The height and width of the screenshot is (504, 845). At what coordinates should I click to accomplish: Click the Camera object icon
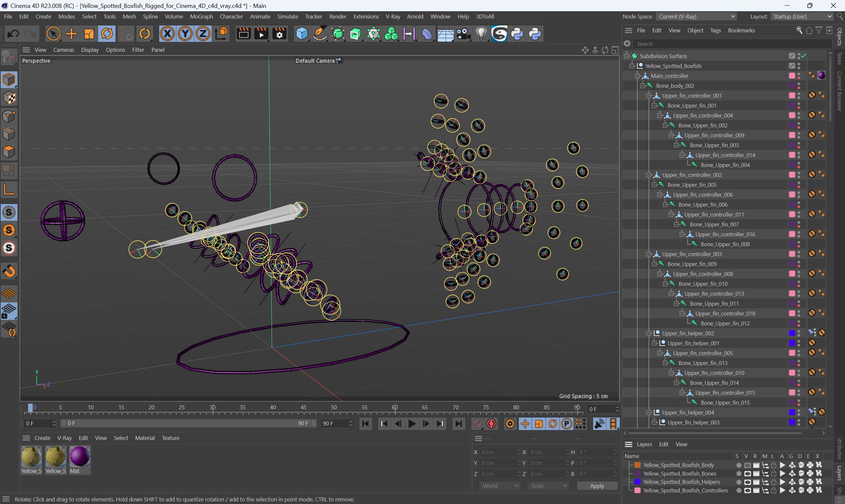(463, 34)
